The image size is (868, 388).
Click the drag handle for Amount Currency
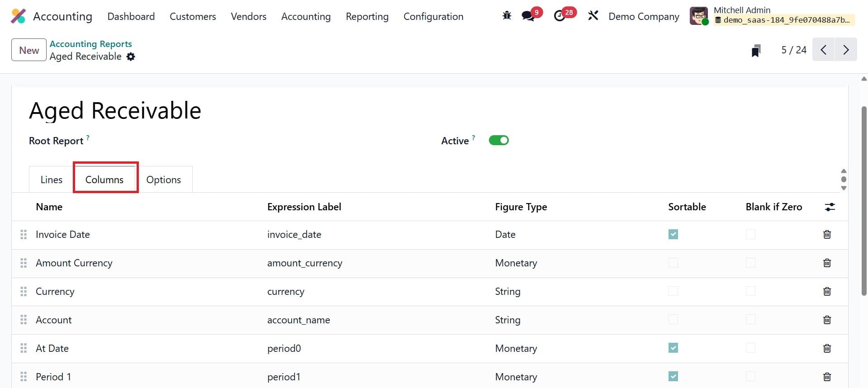click(x=24, y=263)
